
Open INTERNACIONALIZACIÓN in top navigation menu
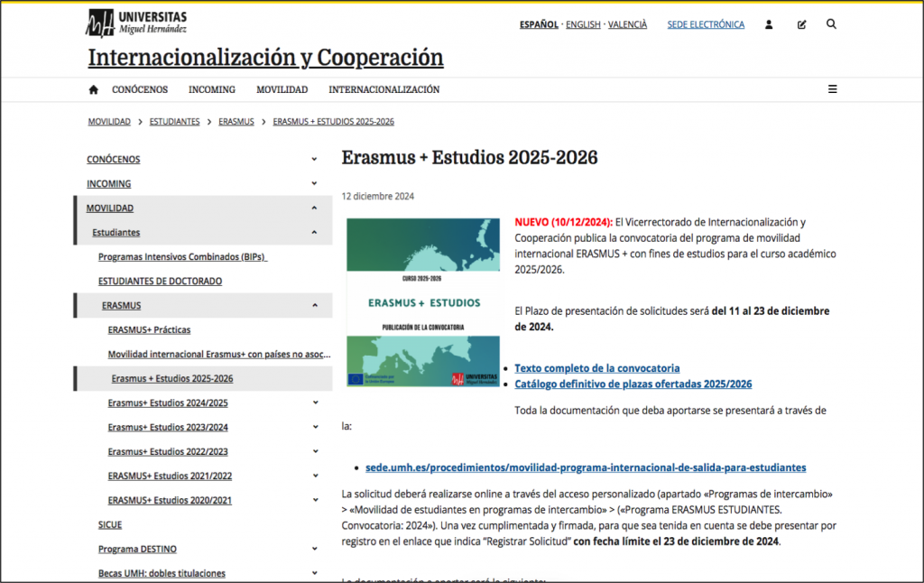[384, 89]
